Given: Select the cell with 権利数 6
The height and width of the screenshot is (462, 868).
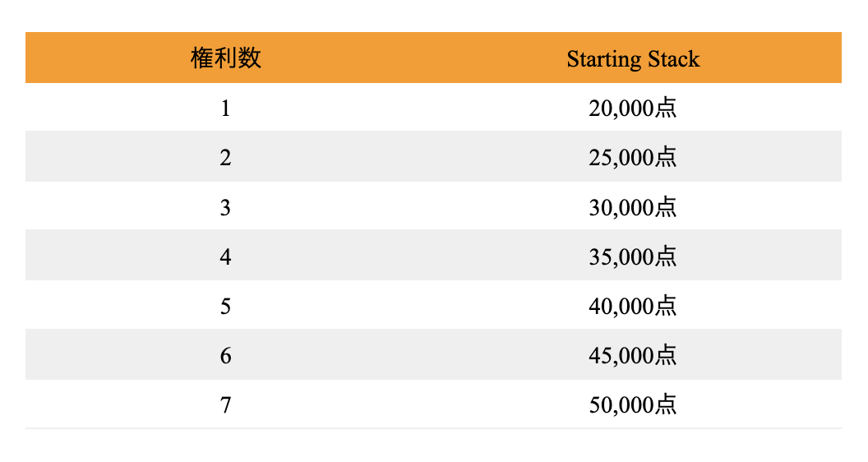Looking at the screenshot, I should (225, 355).
